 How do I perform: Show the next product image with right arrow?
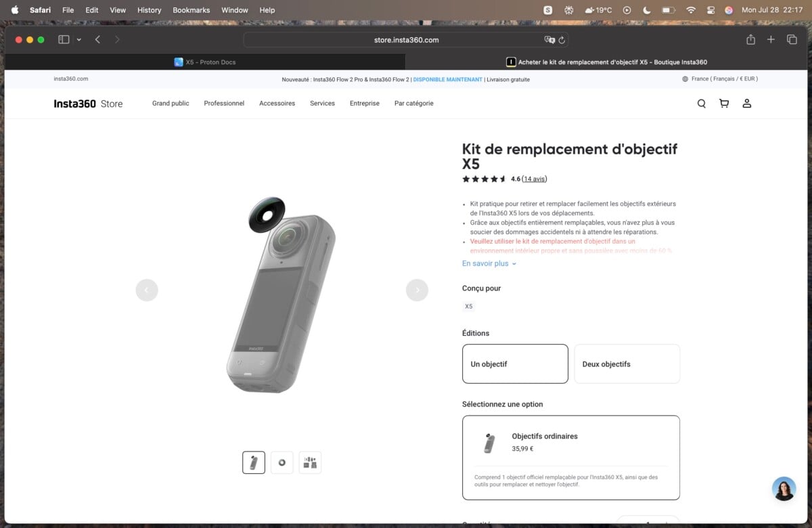[x=417, y=290]
